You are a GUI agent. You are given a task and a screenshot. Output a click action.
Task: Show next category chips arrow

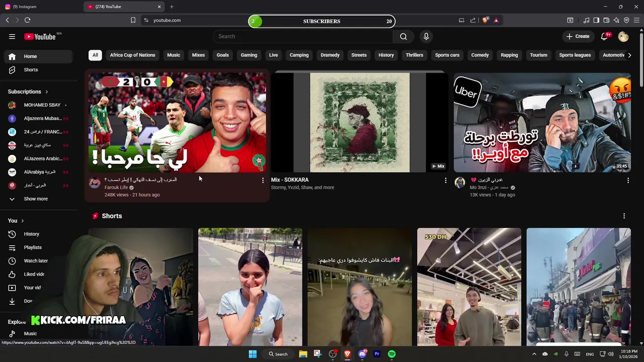[629, 55]
